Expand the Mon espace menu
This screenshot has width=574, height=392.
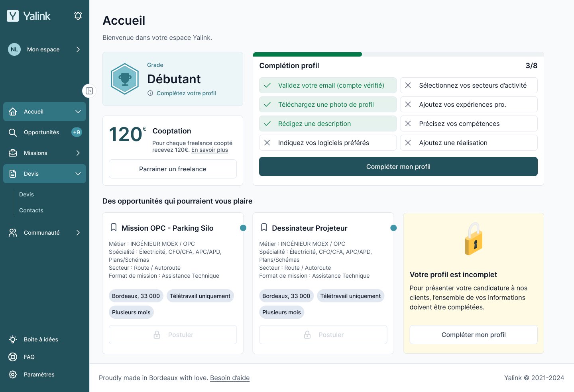pyautogui.click(x=45, y=49)
